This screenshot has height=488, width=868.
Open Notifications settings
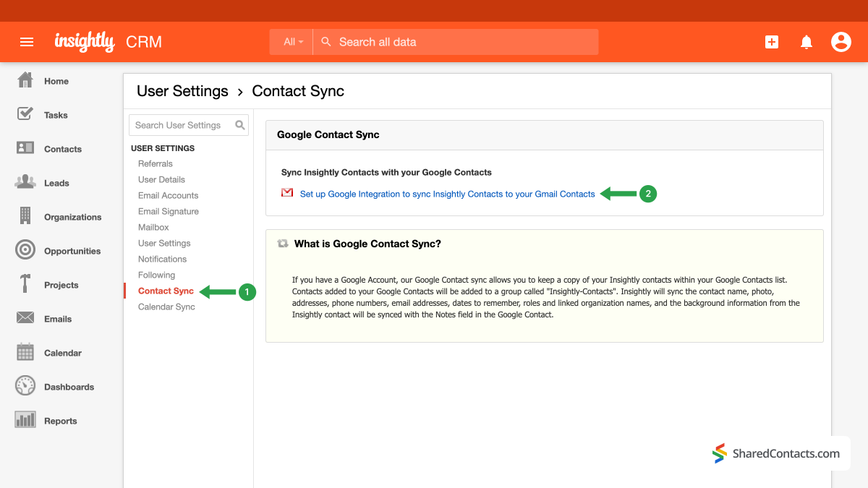162,260
